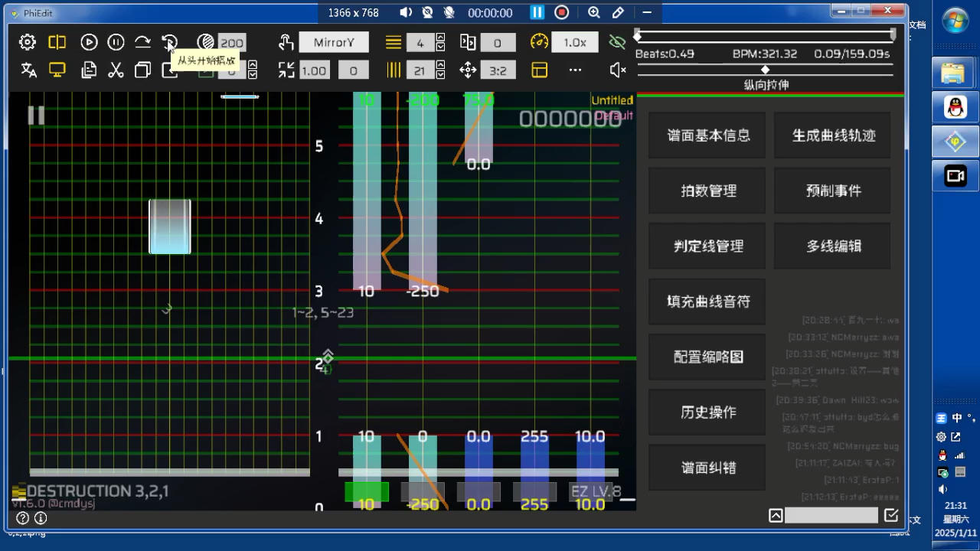Click the horizontal lines icon
980x551 pixels.
click(394, 43)
